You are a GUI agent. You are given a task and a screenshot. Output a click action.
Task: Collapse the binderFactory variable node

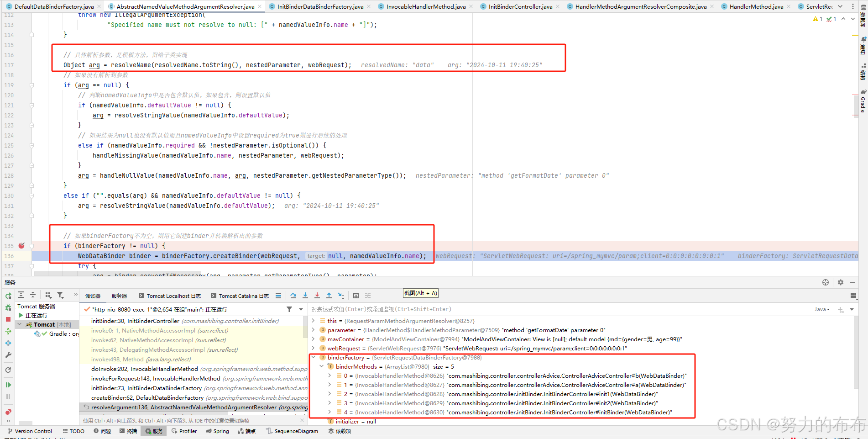click(x=313, y=357)
